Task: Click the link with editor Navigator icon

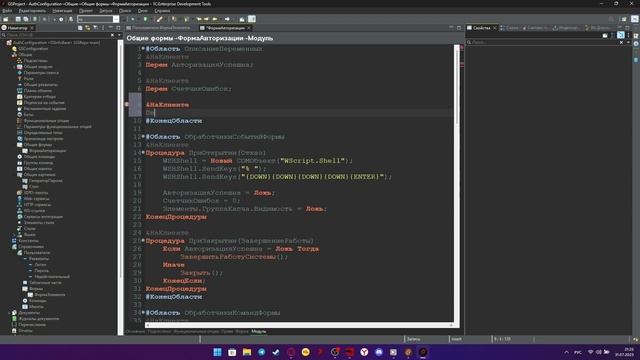Action: click(88, 28)
